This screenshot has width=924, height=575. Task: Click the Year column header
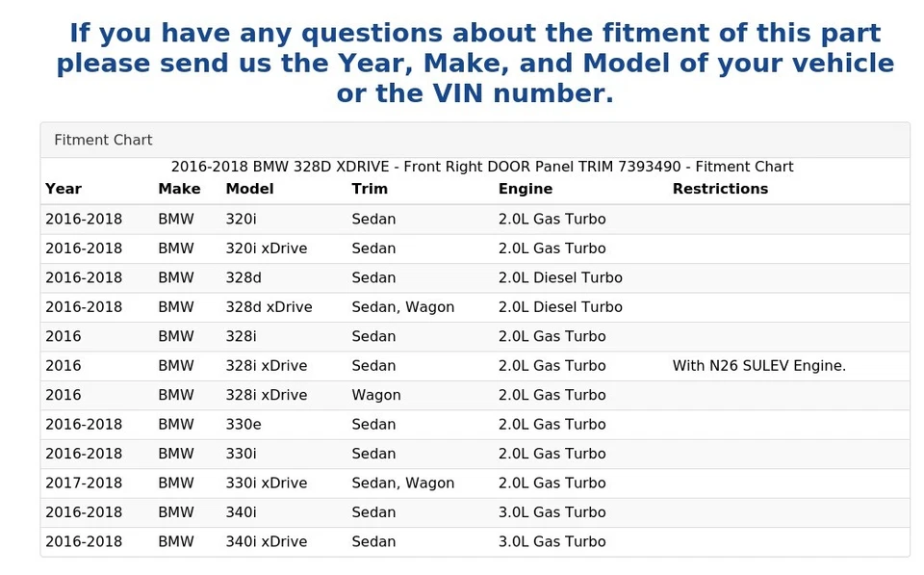click(x=64, y=189)
